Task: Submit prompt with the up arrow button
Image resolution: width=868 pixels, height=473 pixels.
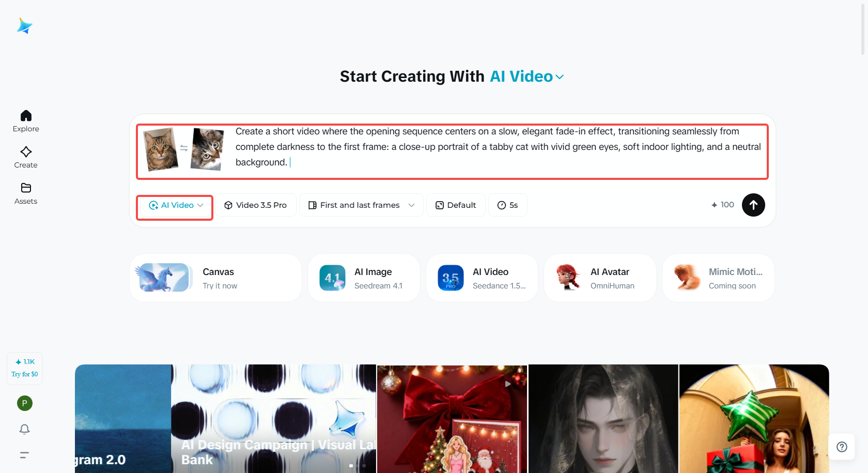Action: pyautogui.click(x=753, y=205)
